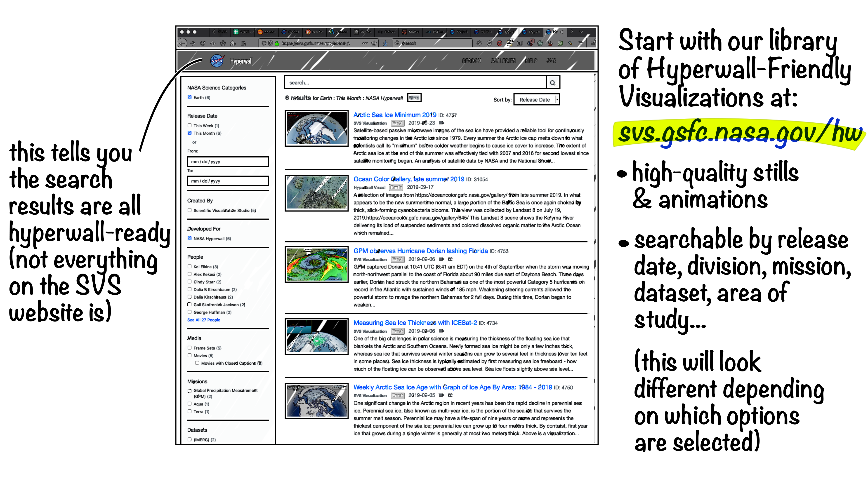Viewport: 868px width, 488px height.
Task: Uncheck the This Month release date box
Action: 189,133
